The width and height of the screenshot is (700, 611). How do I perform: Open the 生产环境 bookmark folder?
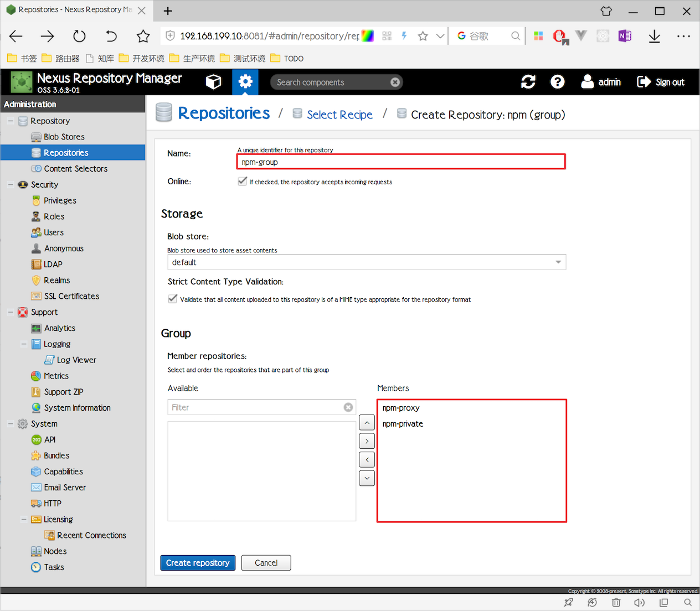point(192,59)
